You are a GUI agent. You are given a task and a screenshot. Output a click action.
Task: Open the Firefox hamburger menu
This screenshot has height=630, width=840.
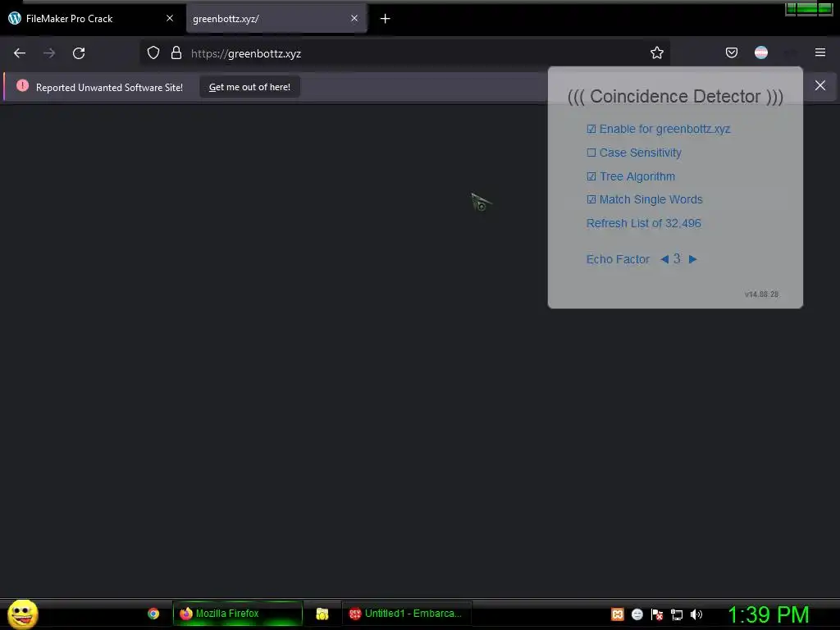click(820, 52)
